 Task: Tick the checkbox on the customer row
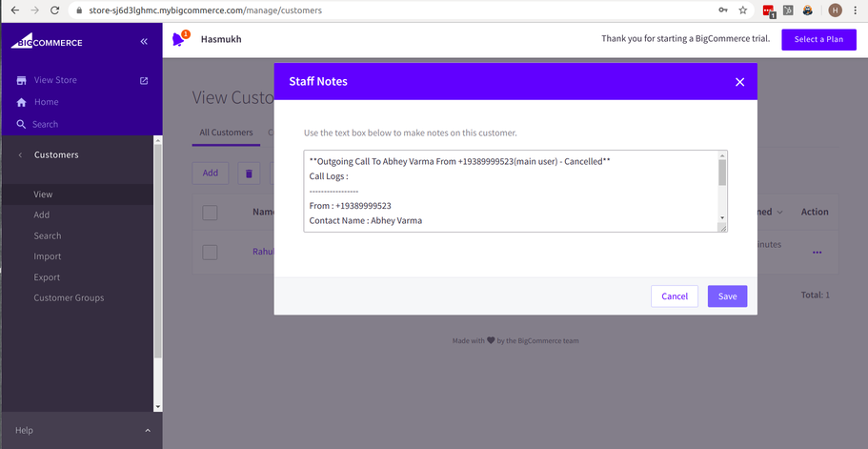pos(210,253)
